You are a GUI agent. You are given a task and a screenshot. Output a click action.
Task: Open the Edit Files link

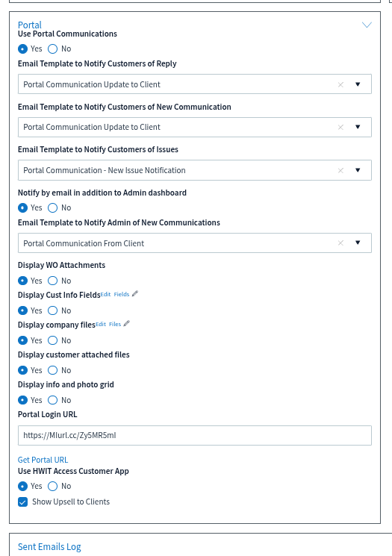click(108, 324)
